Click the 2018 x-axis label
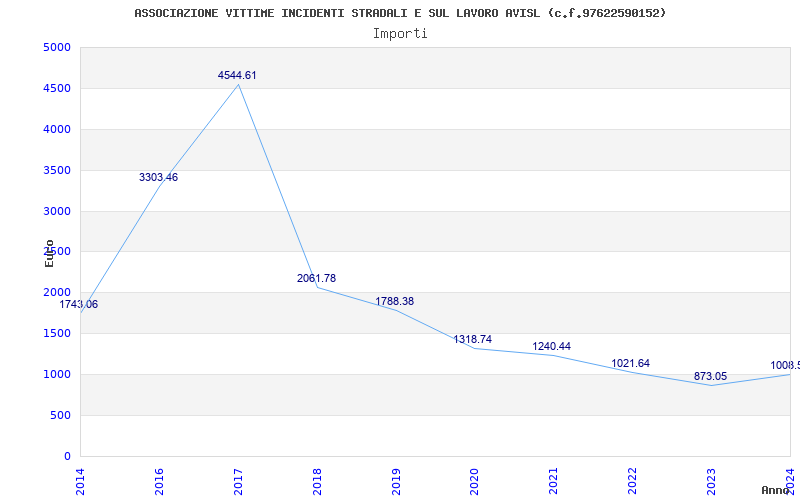 pos(317,481)
